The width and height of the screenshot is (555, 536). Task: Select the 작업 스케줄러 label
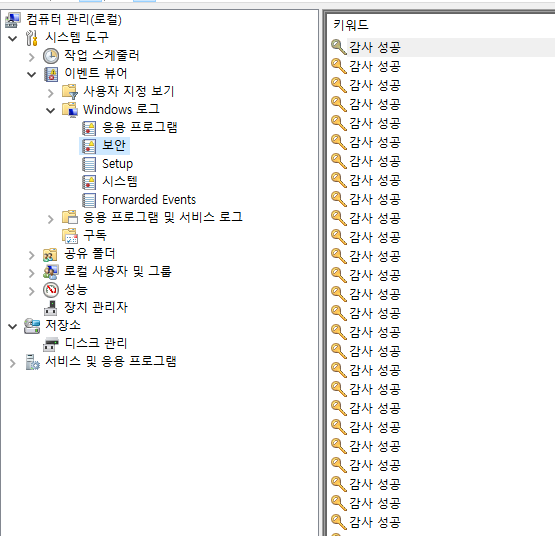coord(102,55)
